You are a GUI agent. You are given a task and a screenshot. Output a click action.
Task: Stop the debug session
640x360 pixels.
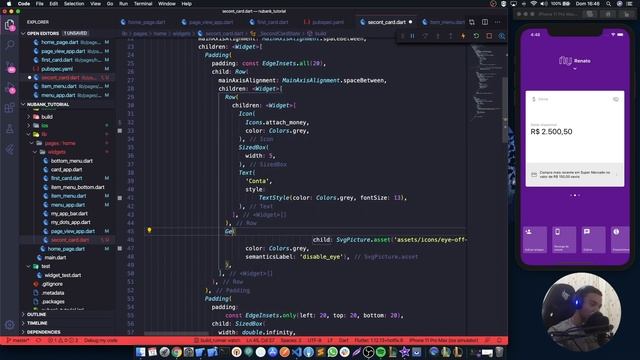pos(489,36)
